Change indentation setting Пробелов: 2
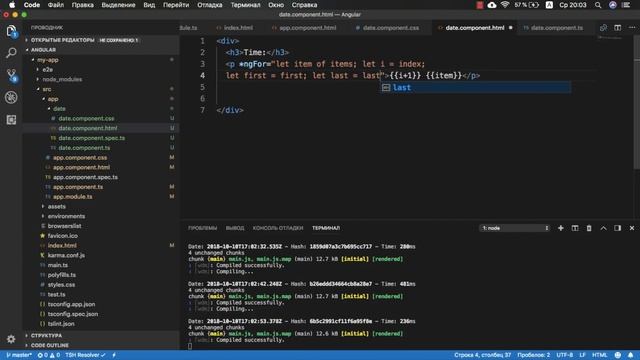This screenshot has height=360, width=640. coord(533,355)
